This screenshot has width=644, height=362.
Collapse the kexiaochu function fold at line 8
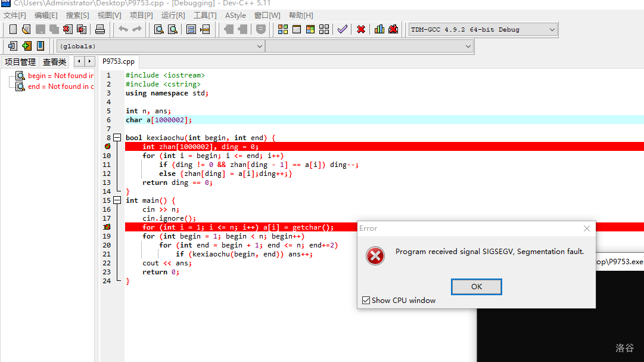117,138
